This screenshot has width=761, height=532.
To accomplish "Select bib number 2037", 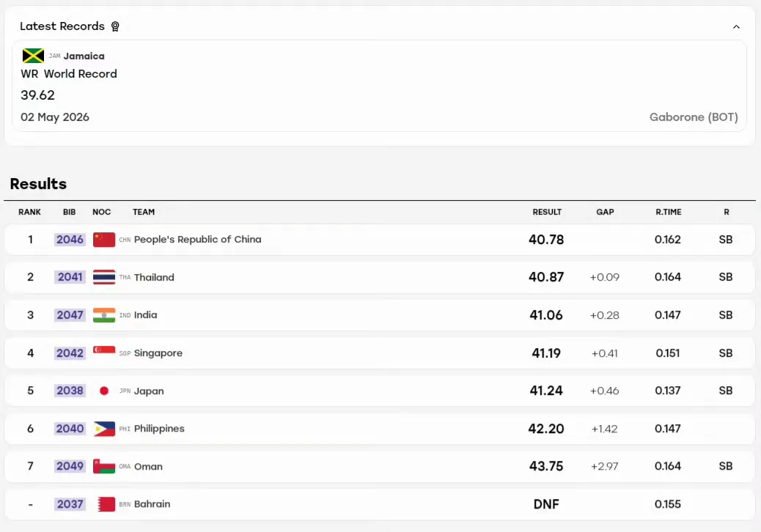I will 70,504.
